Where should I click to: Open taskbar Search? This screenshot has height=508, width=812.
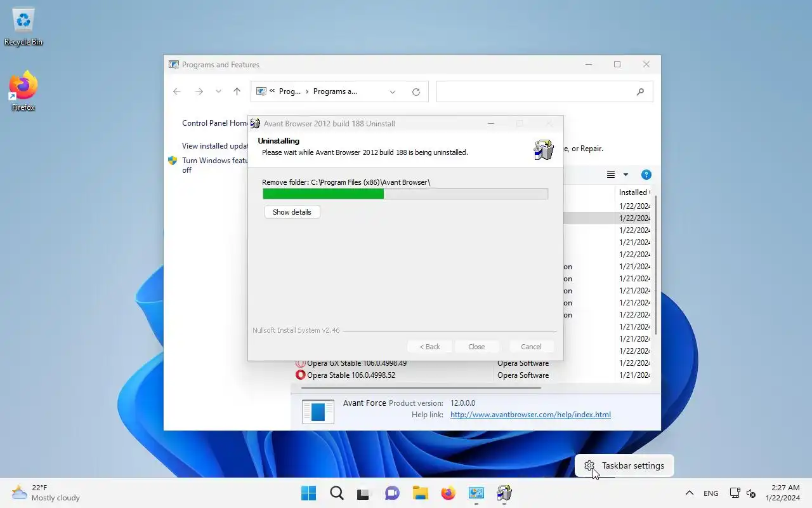click(336, 493)
